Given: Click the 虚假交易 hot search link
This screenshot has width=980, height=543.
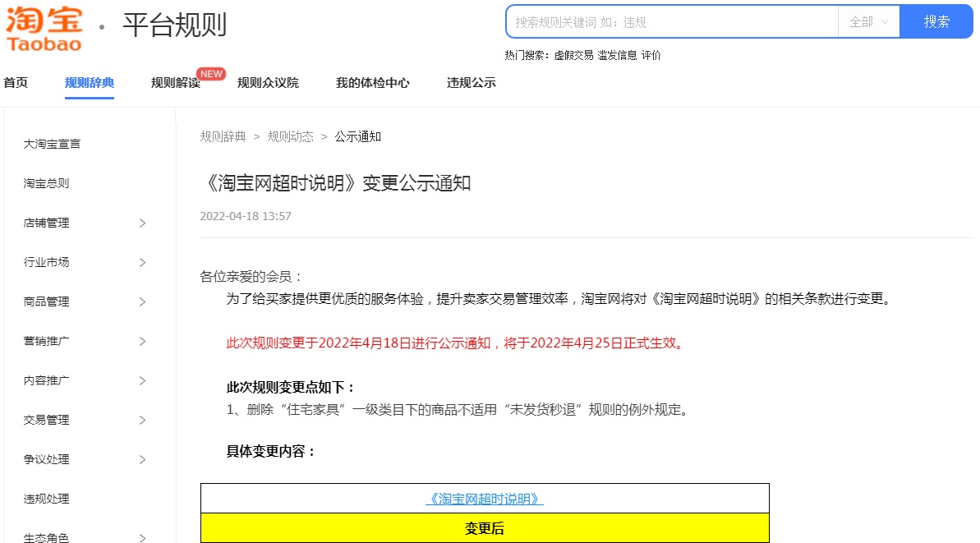Looking at the screenshot, I should click(573, 55).
